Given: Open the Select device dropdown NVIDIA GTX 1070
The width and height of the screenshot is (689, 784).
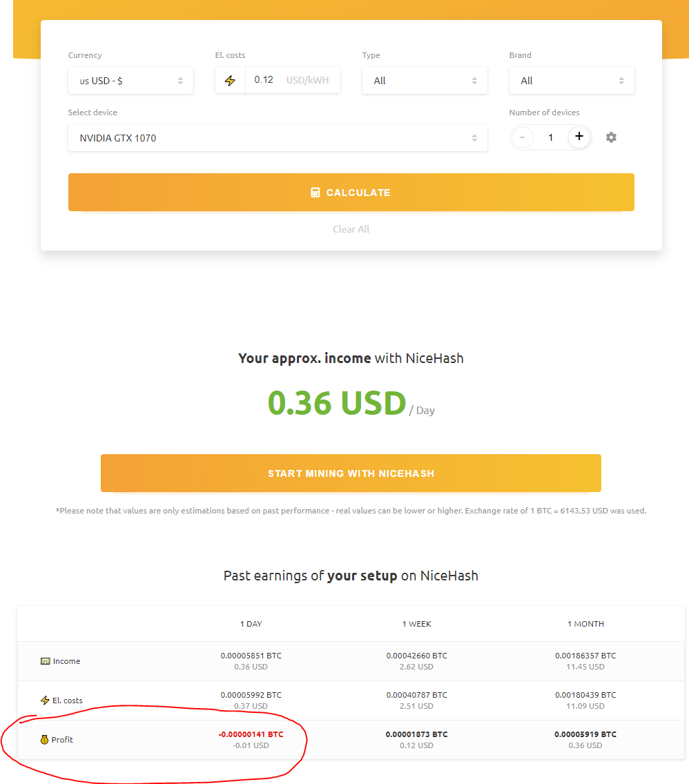Looking at the screenshot, I should [x=278, y=138].
